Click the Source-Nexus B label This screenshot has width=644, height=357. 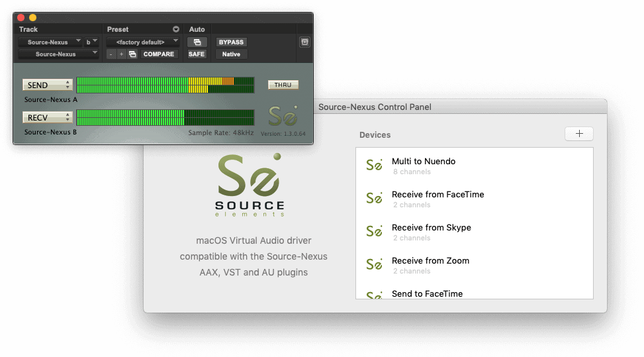point(50,132)
